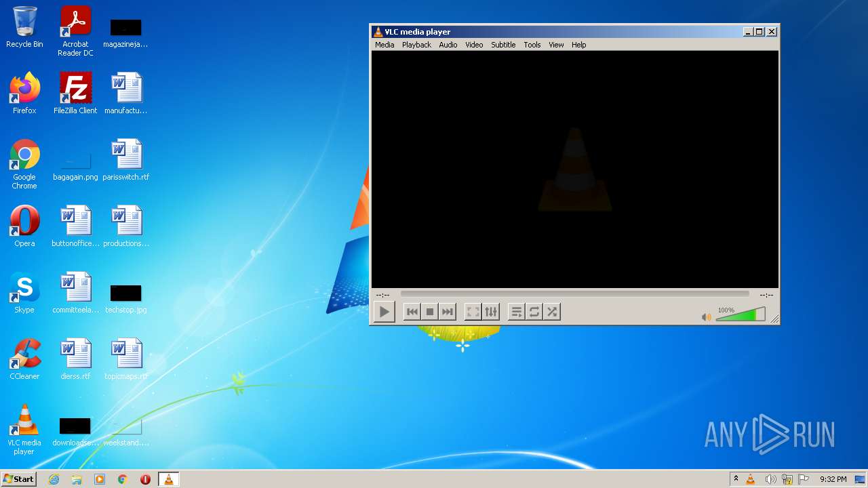
Task: Select the parisswitch.rtf document
Action: pyautogui.click(x=126, y=160)
